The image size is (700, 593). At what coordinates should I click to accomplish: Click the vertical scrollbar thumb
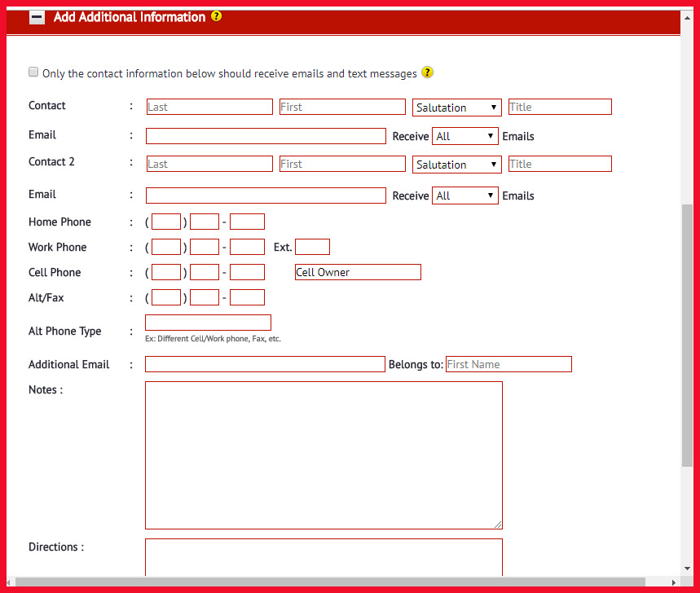687,336
